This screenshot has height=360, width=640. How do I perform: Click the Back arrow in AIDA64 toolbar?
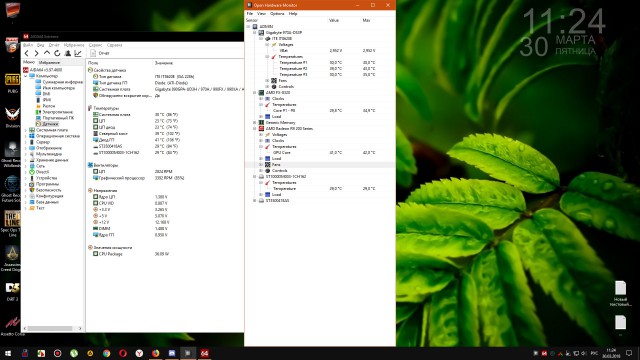click(x=27, y=53)
